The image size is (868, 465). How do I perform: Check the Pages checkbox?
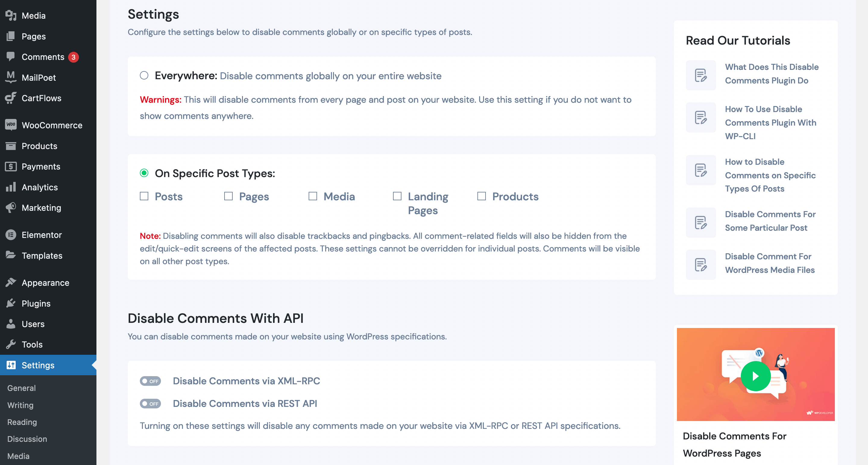pyautogui.click(x=228, y=196)
